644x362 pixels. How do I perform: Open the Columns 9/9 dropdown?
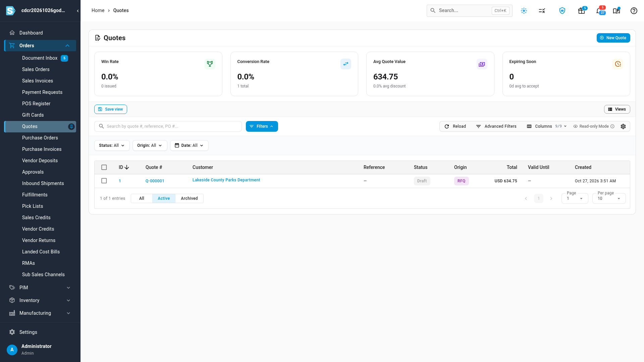coord(547,126)
